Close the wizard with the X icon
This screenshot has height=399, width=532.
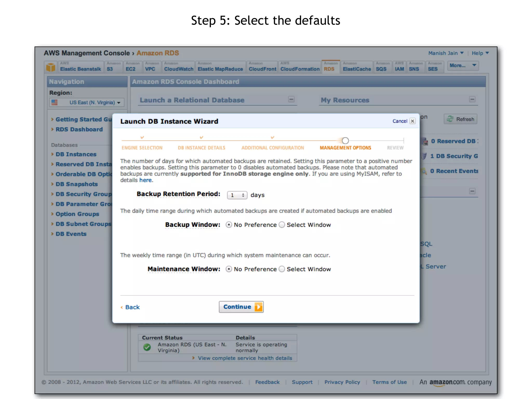[x=413, y=121]
